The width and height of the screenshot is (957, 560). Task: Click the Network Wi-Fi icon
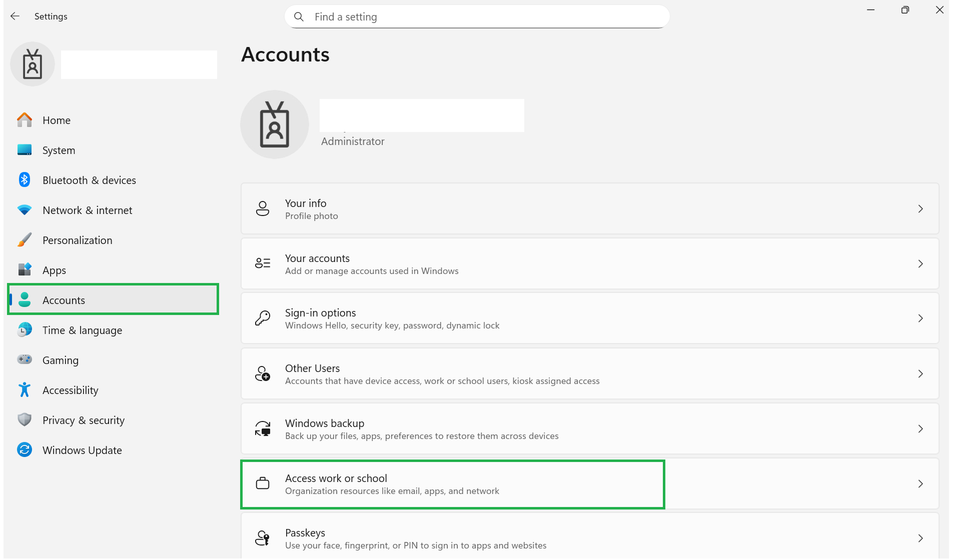tap(25, 210)
